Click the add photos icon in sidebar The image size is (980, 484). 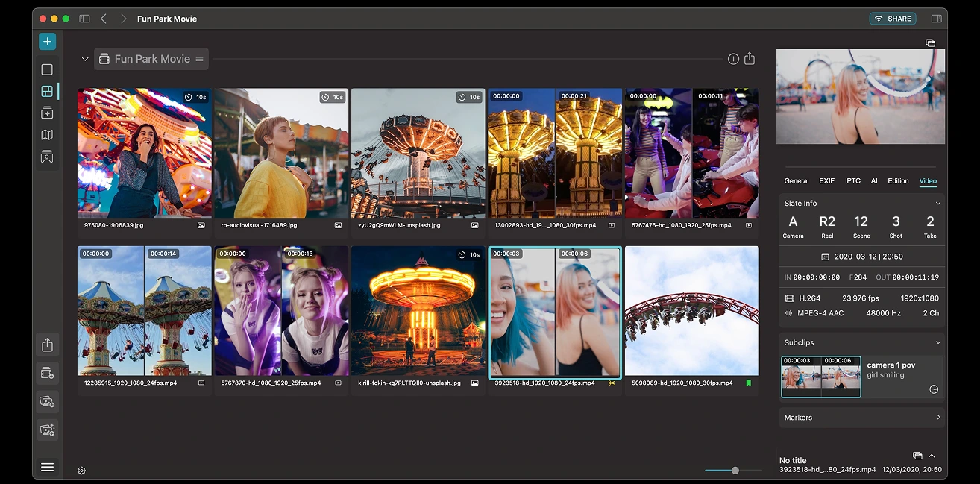point(47,401)
